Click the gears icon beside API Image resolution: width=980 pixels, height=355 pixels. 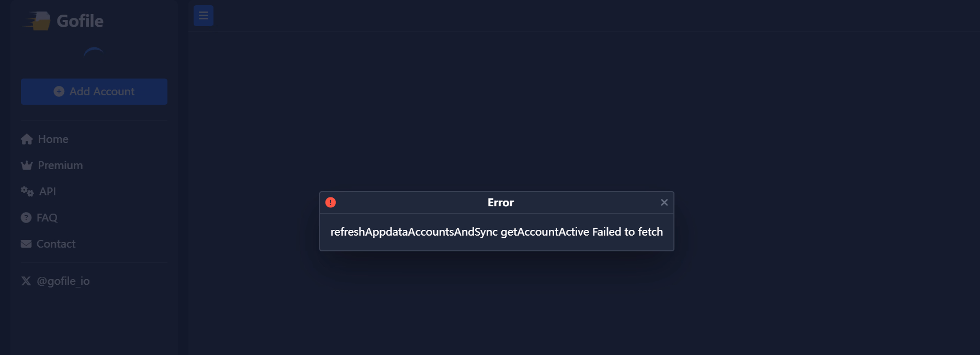click(x=27, y=192)
